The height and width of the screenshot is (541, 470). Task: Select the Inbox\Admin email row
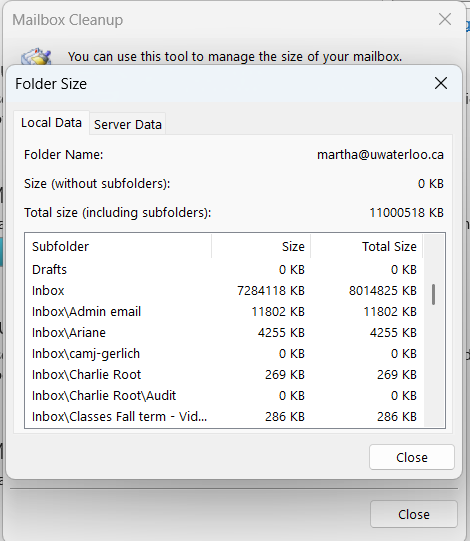[x=224, y=312]
